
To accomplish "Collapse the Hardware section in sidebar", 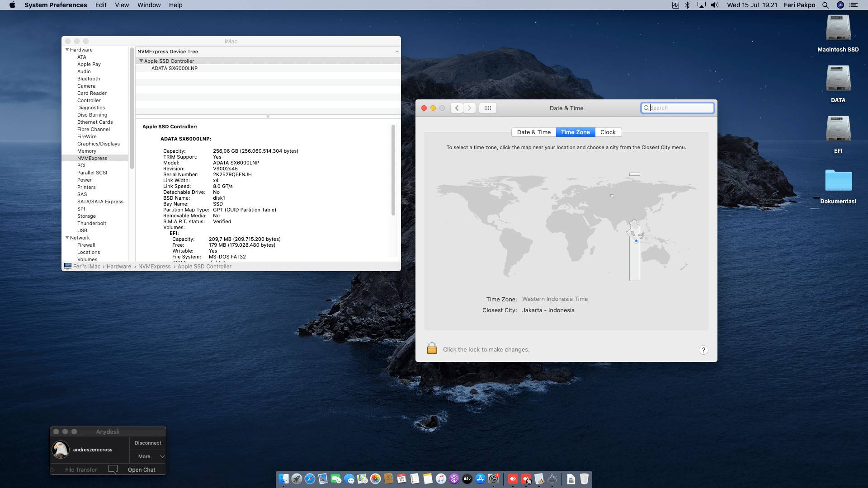I will click(x=67, y=50).
